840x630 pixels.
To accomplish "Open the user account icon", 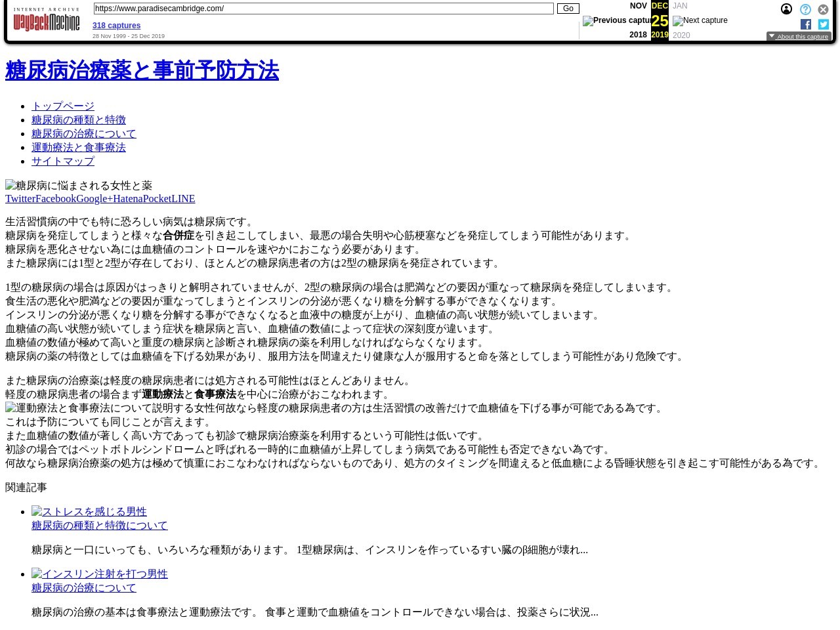I will pyautogui.click(x=786, y=9).
